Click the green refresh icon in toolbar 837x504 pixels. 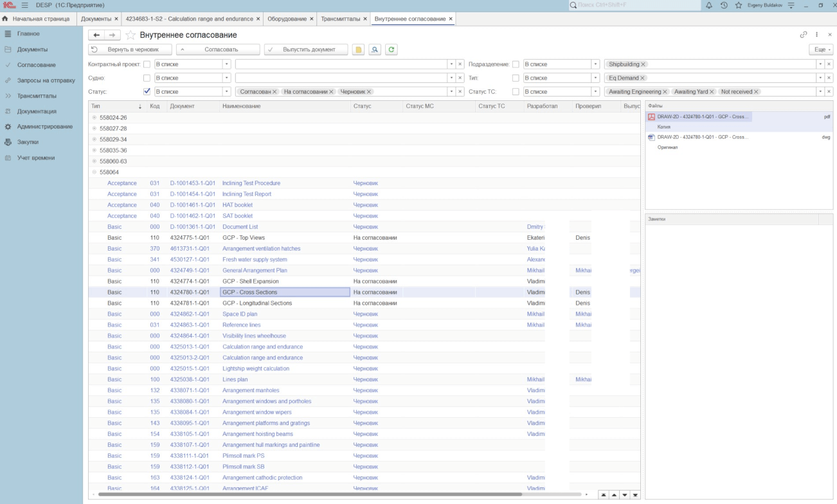tap(391, 50)
